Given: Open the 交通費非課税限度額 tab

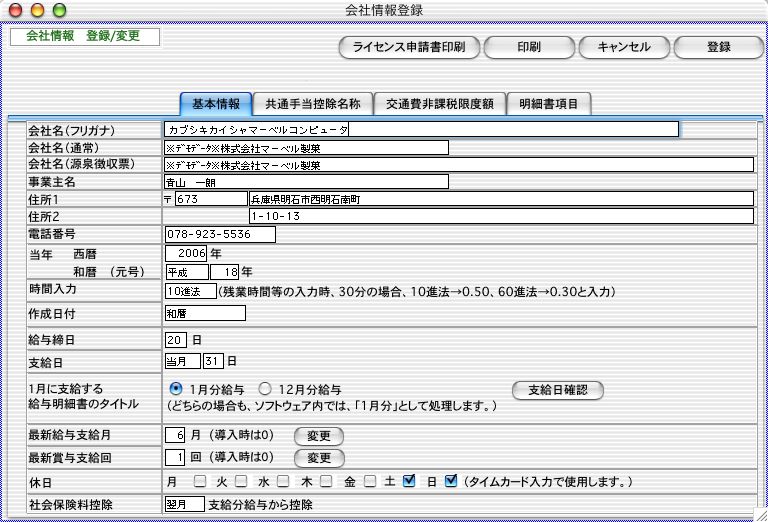Looking at the screenshot, I should 438,103.
